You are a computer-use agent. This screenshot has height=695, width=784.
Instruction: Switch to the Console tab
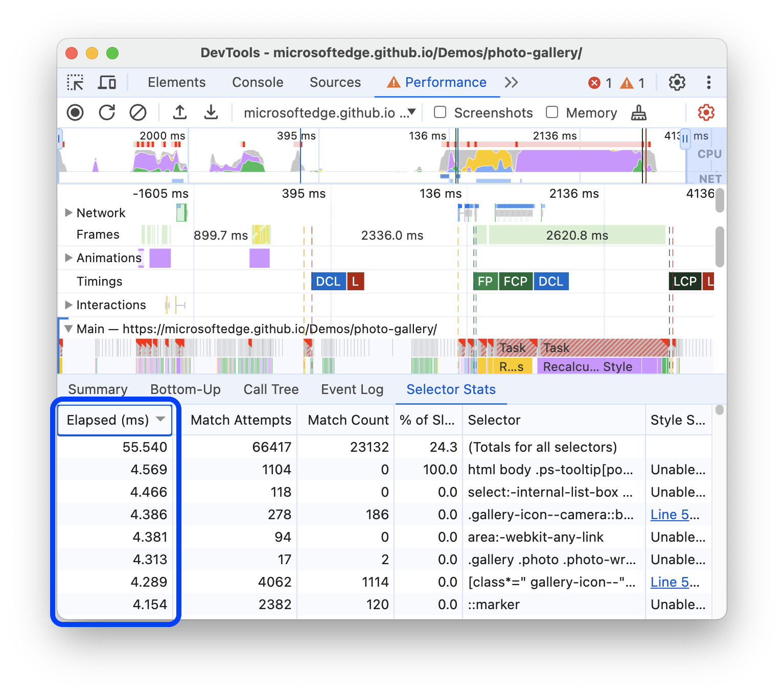tap(258, 82)
